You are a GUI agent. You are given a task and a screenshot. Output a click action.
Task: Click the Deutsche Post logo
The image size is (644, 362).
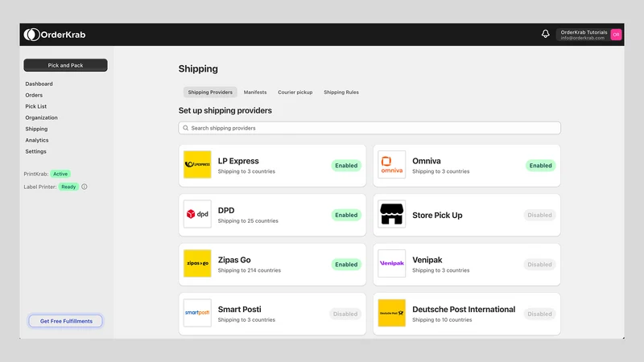[x=391, y=313]
